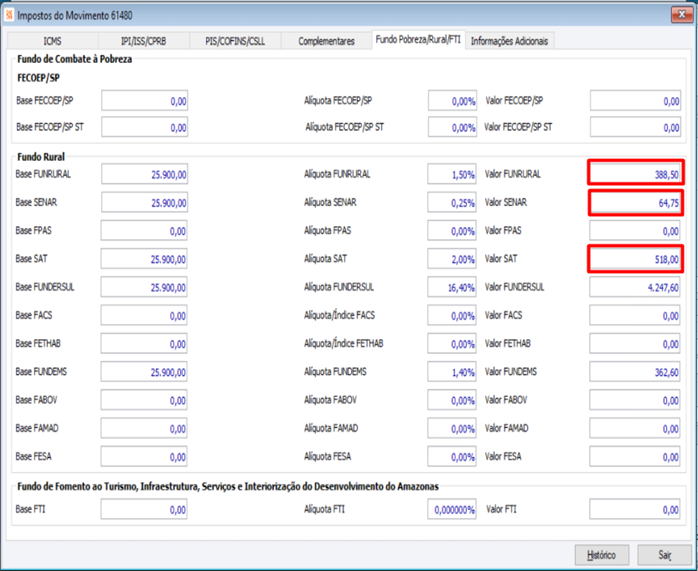Focus the Alíquota/Índice FETHAB field

tap(452, 343)
